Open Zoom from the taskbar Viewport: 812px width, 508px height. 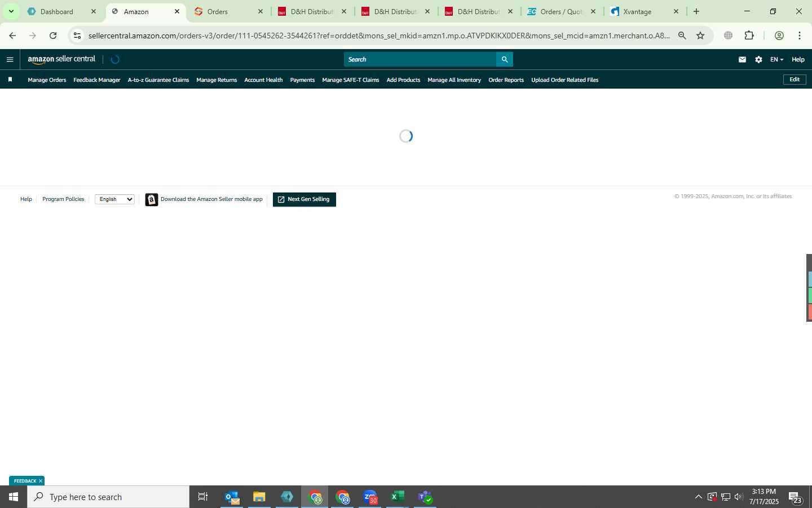[x=370, y=497]
